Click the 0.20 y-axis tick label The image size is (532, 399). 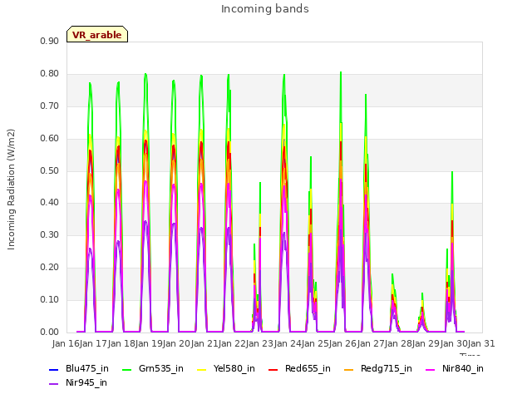(50, 268)
